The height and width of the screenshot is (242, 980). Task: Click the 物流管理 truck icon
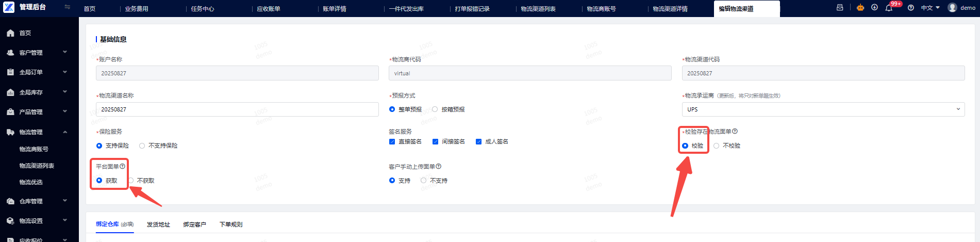[10, 132]
